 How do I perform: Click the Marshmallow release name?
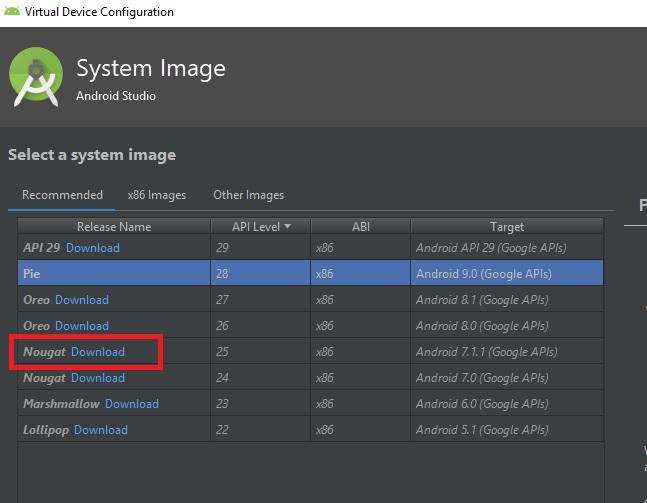pyautogui.click(x=61, y=404)
